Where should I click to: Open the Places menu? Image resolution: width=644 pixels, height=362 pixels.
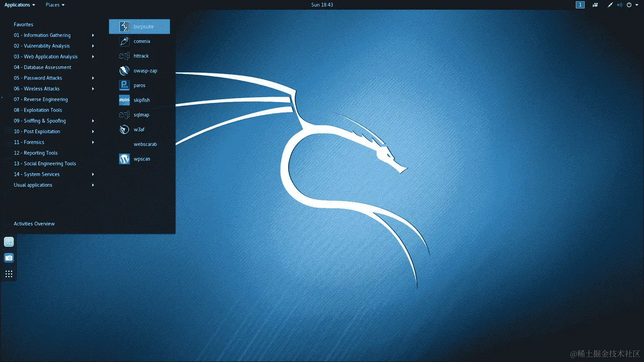coord(55,5)
